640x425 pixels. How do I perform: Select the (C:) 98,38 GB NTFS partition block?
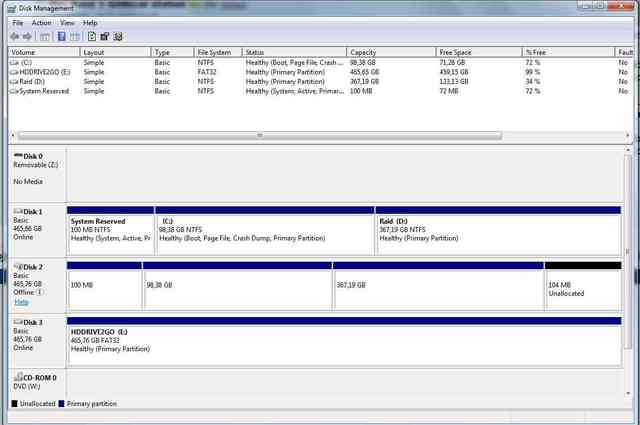click(x=264, y=231)
